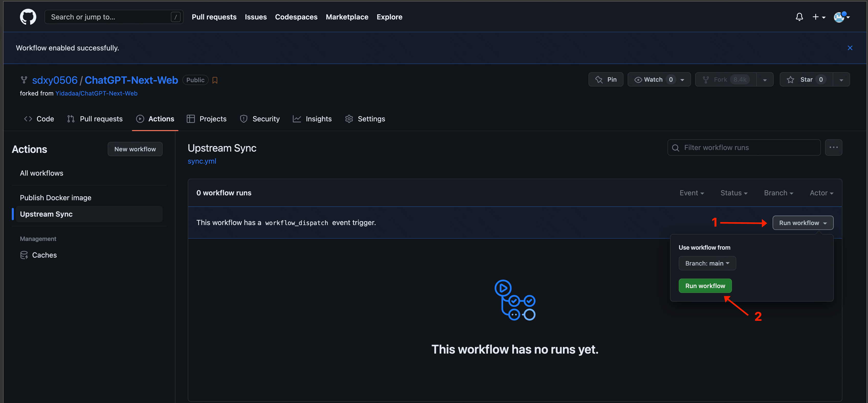Toggle the Run workflow dropdown button
The image size is (868, 403).
[x=803, y=223]
